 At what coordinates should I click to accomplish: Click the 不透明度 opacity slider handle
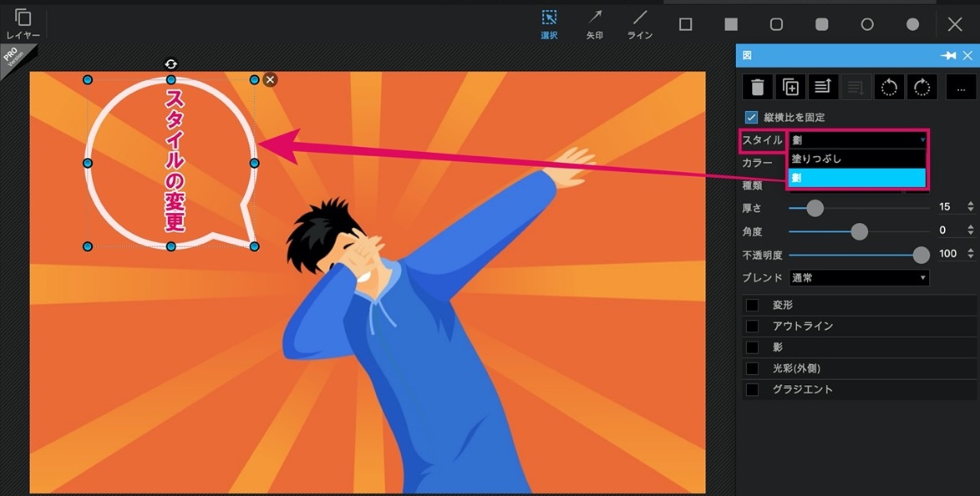click(922, 254)
